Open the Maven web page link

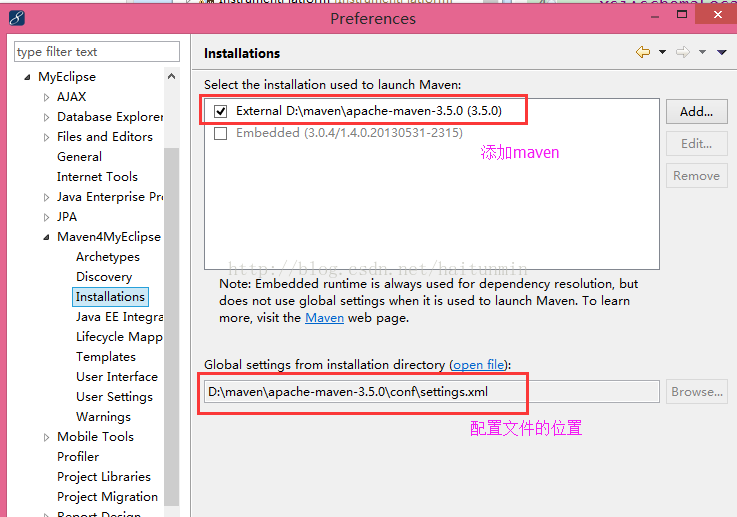[x=324, y=318]
